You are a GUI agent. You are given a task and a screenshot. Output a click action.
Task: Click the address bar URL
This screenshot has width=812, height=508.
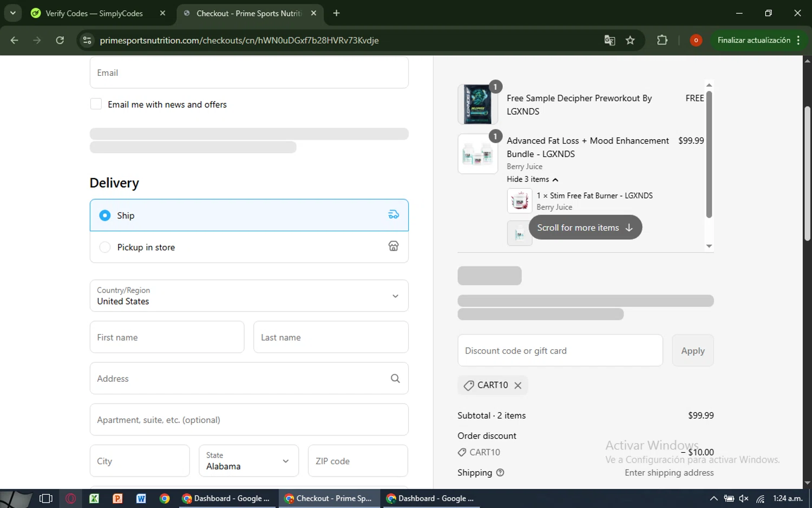pos(239,40)
